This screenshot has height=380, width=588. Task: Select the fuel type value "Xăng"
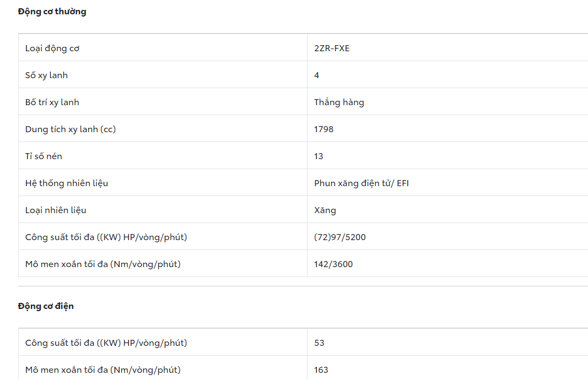tap(325, 210)
